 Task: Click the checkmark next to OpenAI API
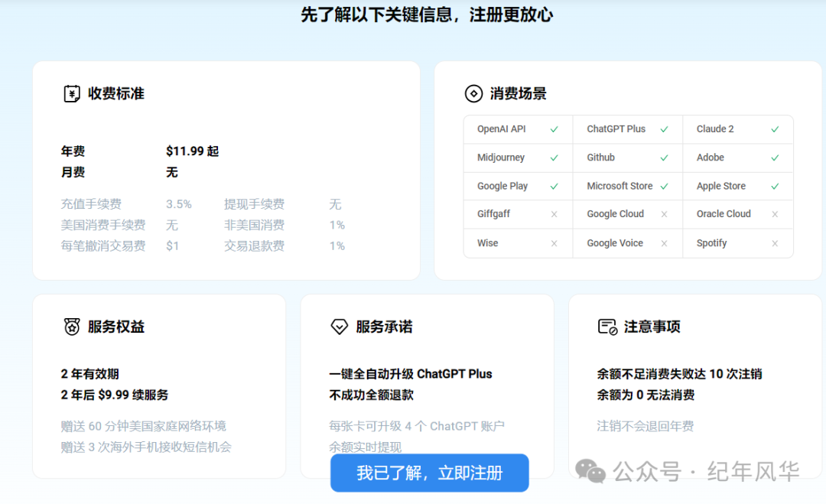(x=554, y=129)
